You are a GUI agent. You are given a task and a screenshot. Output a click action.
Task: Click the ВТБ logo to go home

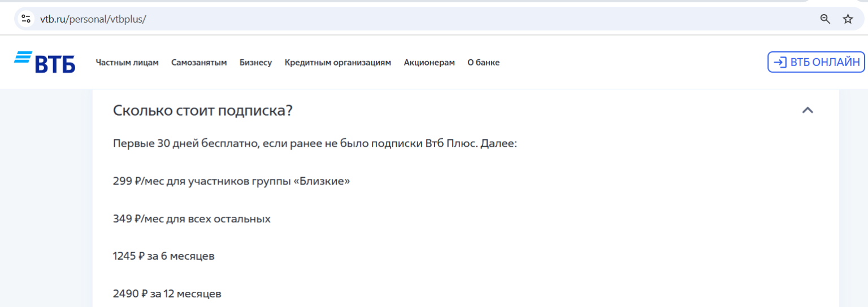click(x=45, y=62)
